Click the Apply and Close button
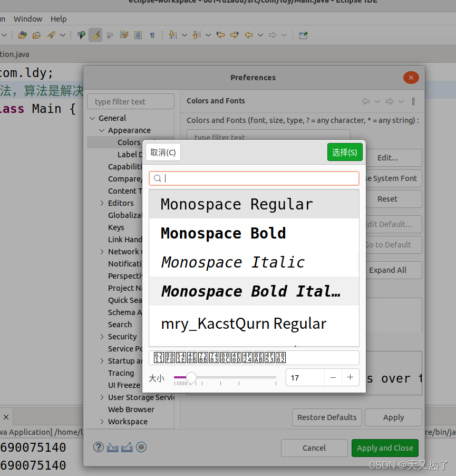This screenshot has width=456, height=476. click(x=385, y=448)
